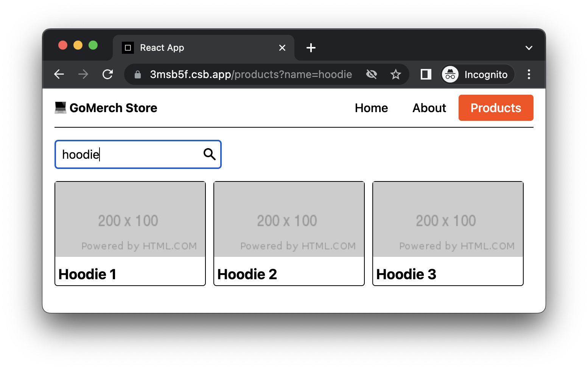This screenshot has height=369, width=588.
Task: Click the search magnifying glass icon
Action: point(209,154)
